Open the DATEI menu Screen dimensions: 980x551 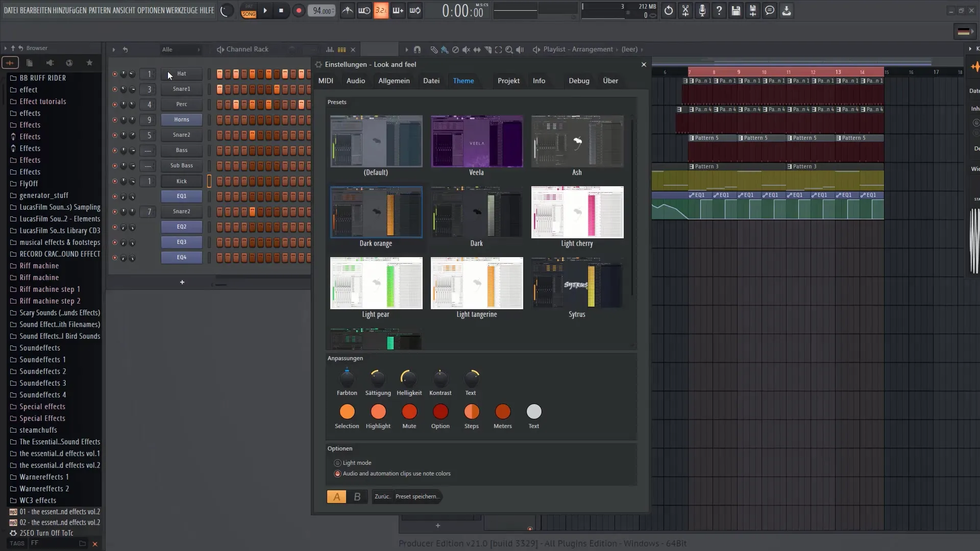11,10
